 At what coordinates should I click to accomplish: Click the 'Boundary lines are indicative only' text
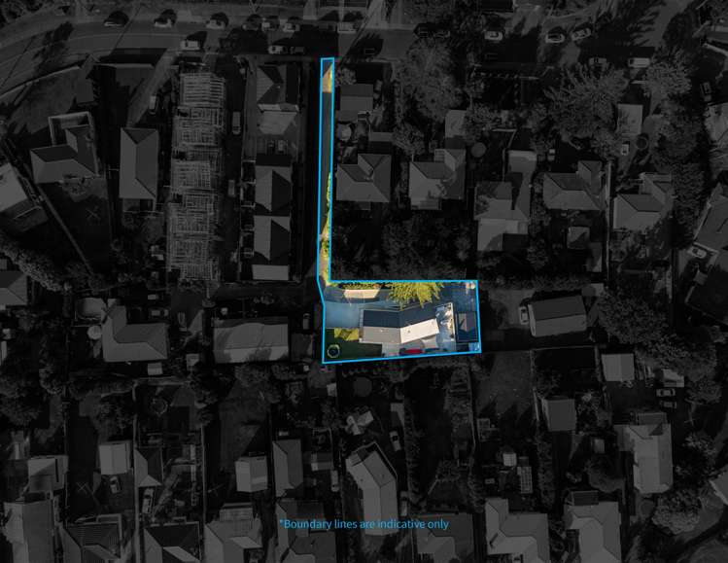coord(364,524)
